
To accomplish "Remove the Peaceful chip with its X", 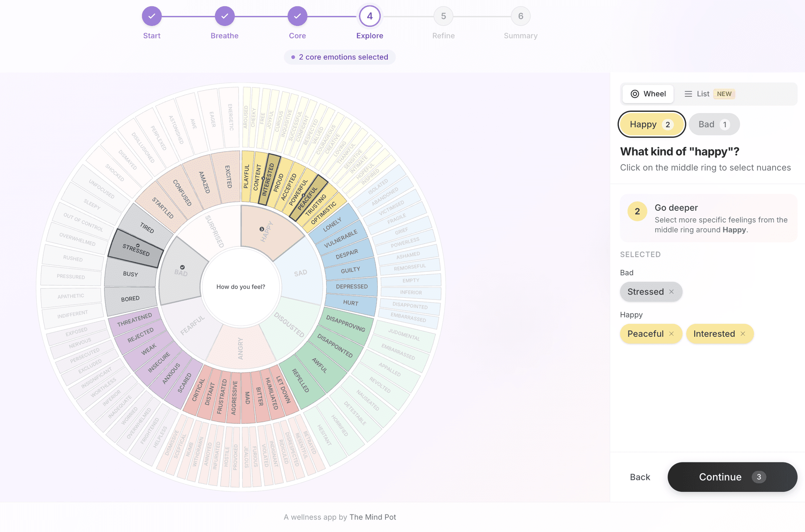I will [671, 334].
